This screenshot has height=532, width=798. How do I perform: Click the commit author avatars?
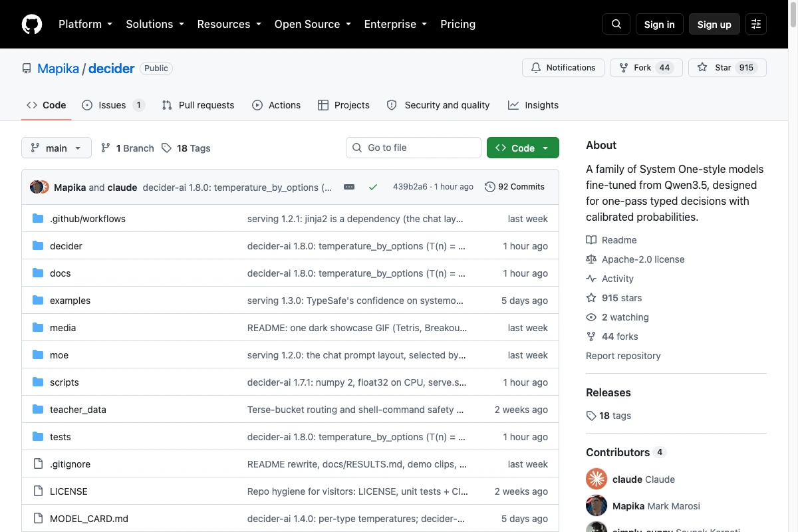tap(40, 187)
